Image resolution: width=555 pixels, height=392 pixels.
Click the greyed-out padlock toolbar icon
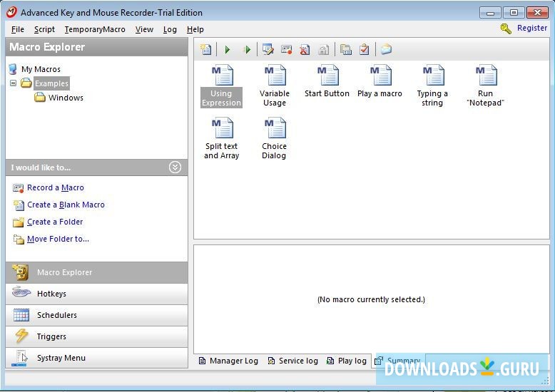point(324,49)
